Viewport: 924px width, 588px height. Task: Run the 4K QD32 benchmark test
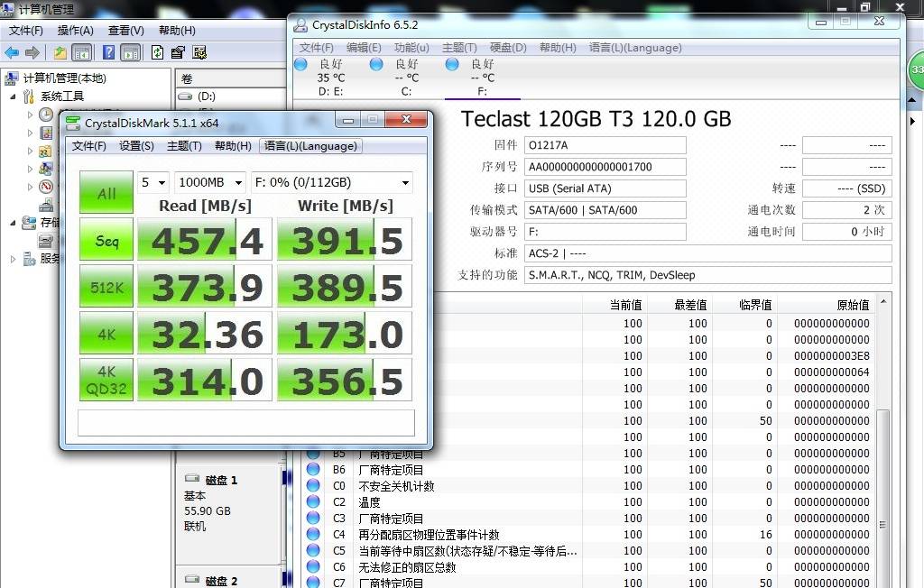106,380
